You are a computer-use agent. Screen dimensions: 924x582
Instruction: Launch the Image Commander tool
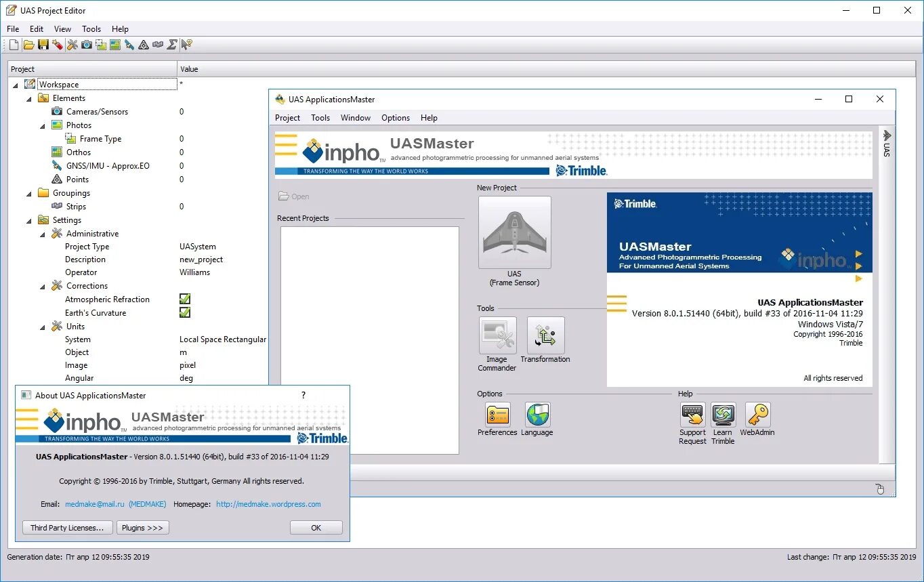pos(497,335)
